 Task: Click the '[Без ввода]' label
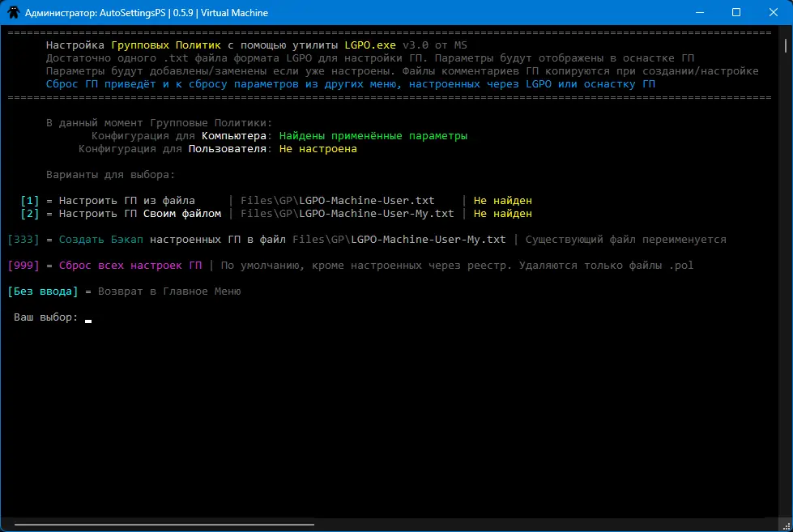(43, 292)
